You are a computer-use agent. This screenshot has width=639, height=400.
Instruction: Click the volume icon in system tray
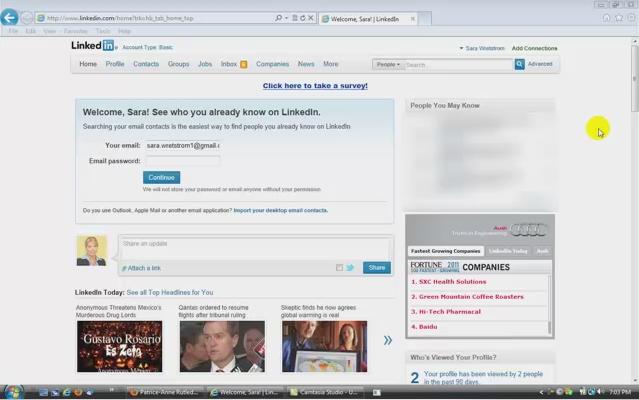click(599, 392)
